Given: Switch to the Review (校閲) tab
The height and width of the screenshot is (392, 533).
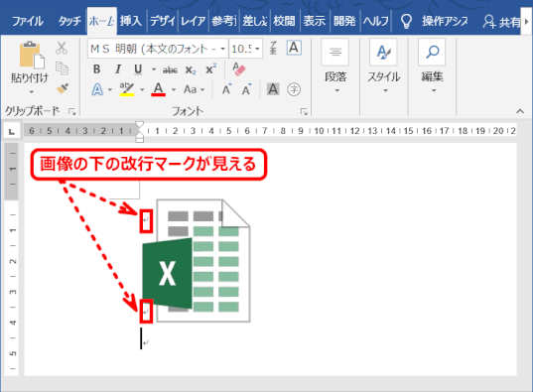Looking at the screenshot, I should 284,21.
